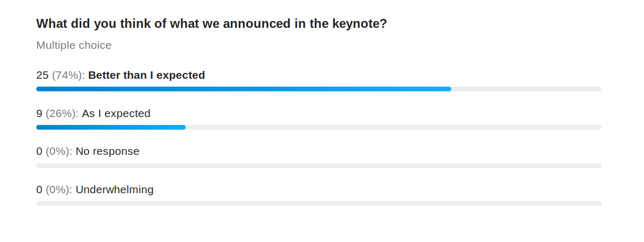Click the '(74%)' percentage text

(x=68, y=75)
